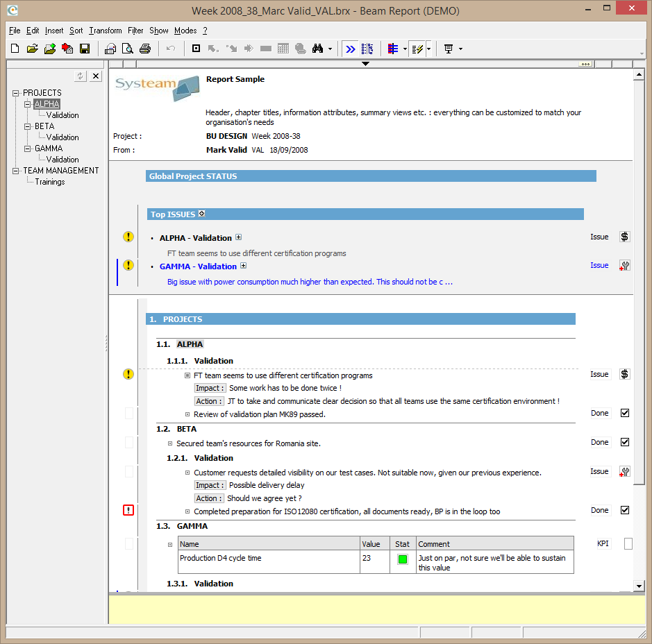Select Trainings in the project tree
652x644 pixels.
(50, 182)
